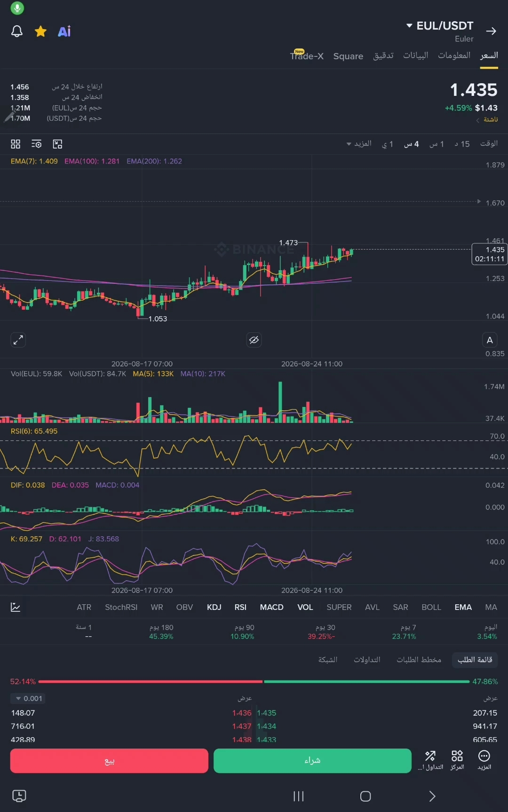
Task: Open the التداولات tab
Action: [367, 660]
